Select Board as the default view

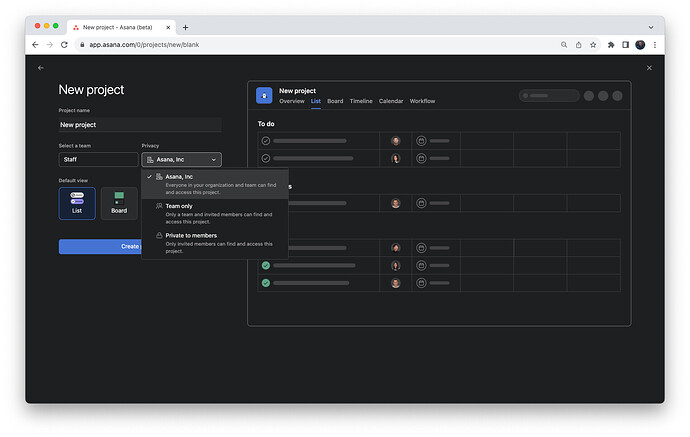coord(119,203)
